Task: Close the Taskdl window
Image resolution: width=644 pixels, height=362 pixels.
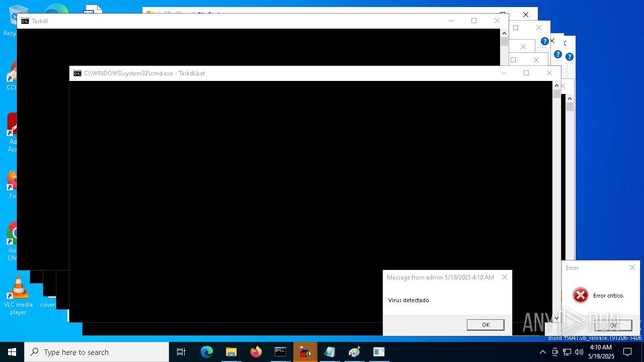Action: pos(497,21)
